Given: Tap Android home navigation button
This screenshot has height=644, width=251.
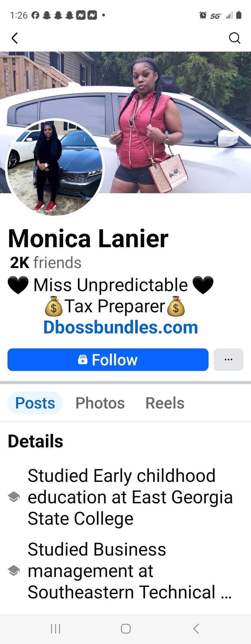Looking at the screenshot, I should (126, 628).
